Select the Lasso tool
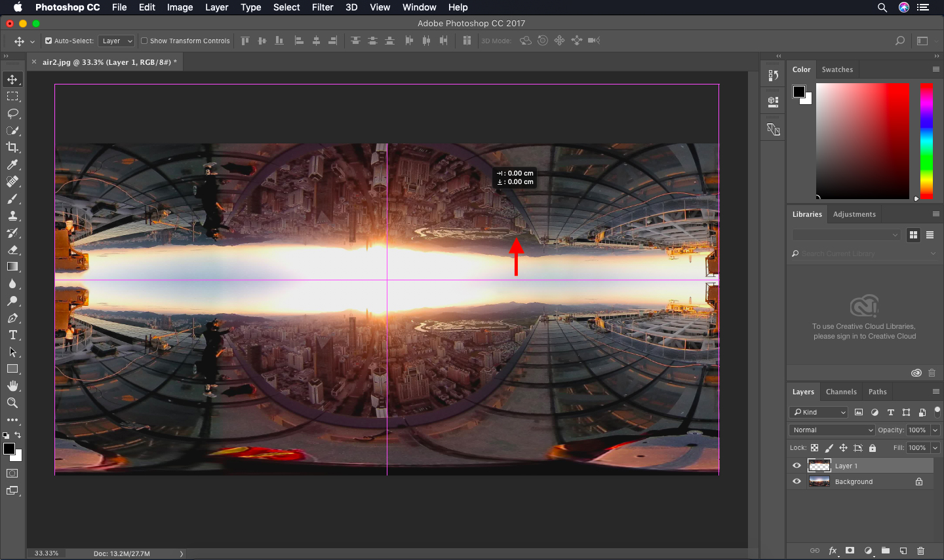944x560 pixels. (12, 113)
